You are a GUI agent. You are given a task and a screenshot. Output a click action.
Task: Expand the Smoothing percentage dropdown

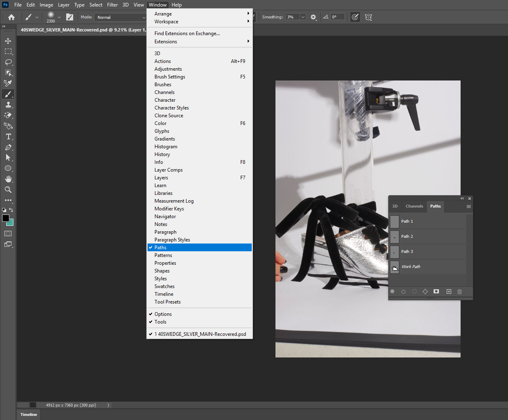[x=303, y=17]
